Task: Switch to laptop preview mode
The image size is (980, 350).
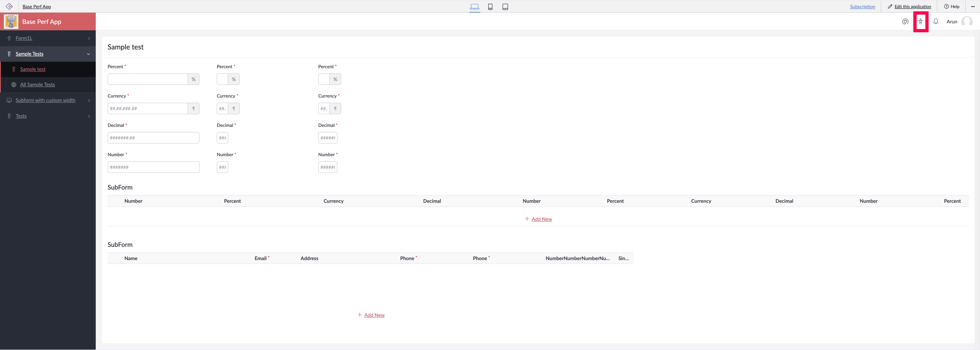Action: (x=474, y=6)
